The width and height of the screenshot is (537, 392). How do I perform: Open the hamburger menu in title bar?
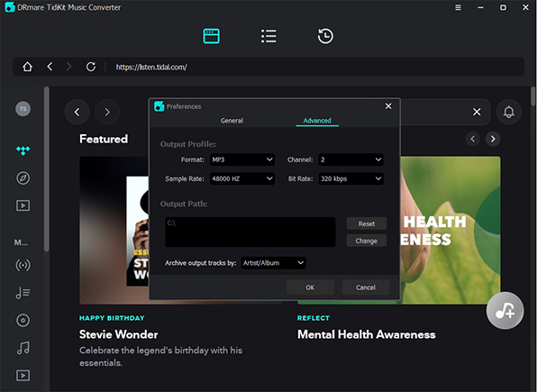tap(458, 7)
